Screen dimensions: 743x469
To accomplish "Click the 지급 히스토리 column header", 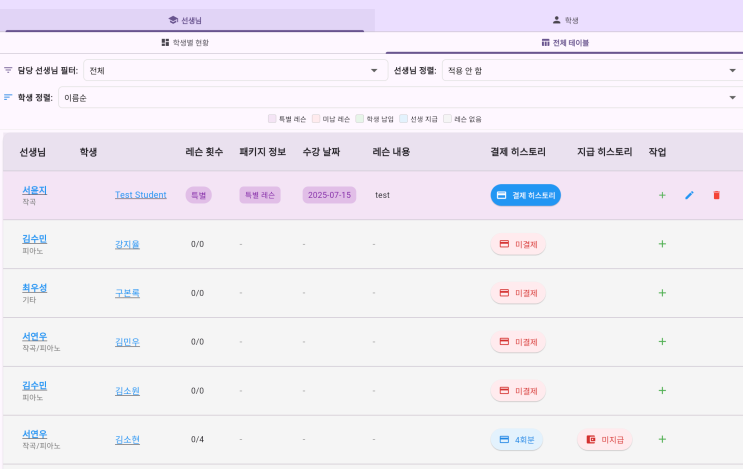I will pos(605,152).
